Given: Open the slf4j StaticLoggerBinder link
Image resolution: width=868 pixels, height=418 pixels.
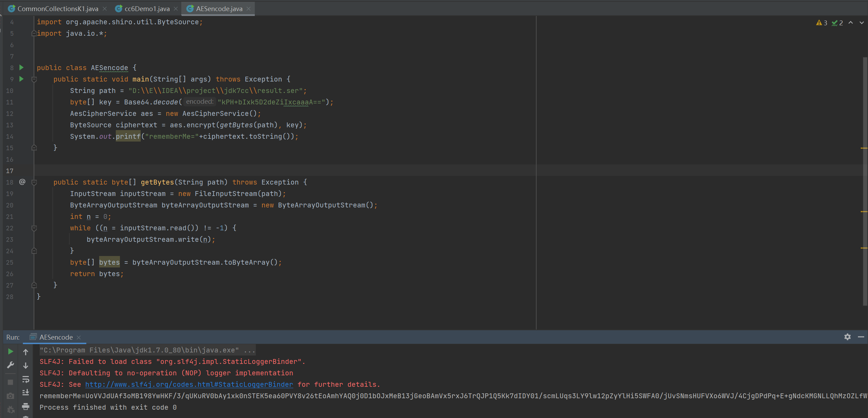Looking at the screenshot, I should [x=189, y=384].
